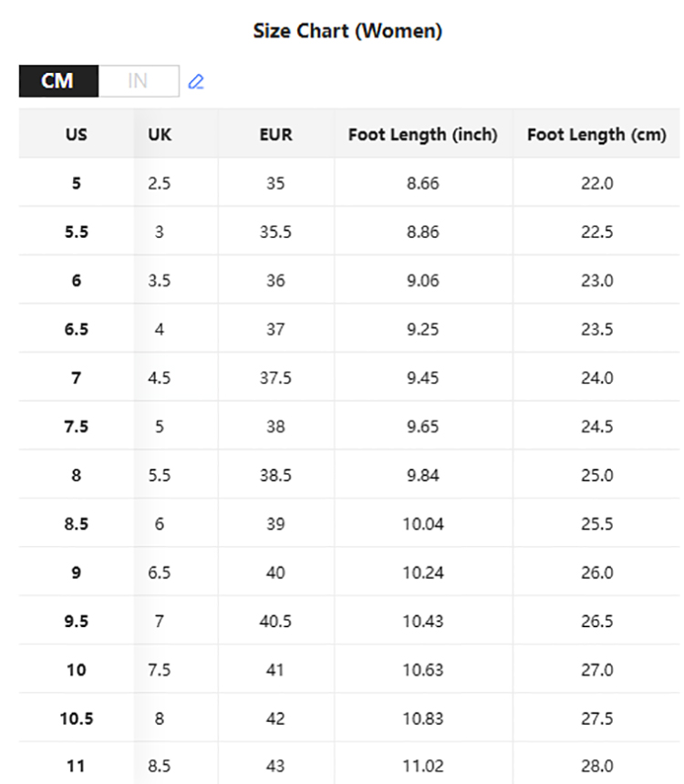This screenshot has width=684, height=784.
Task: Select US size 10.5 cell
Action: [x=77, y=718]
